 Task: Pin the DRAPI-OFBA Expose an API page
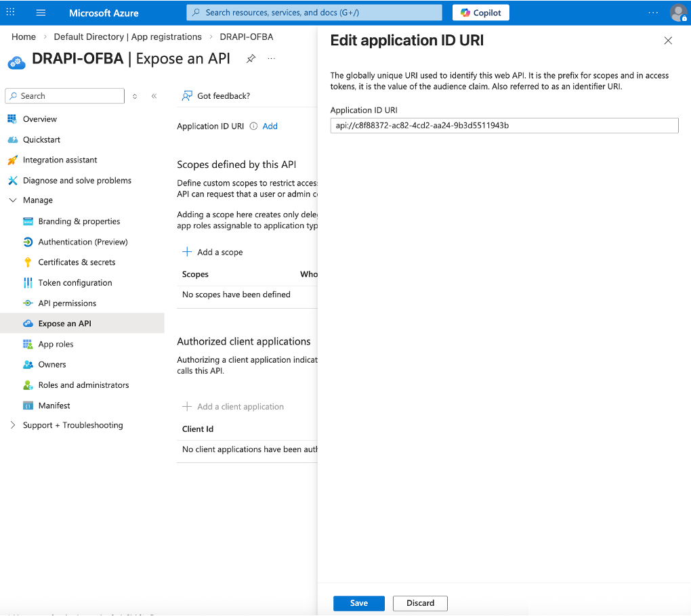pos(251,59)
